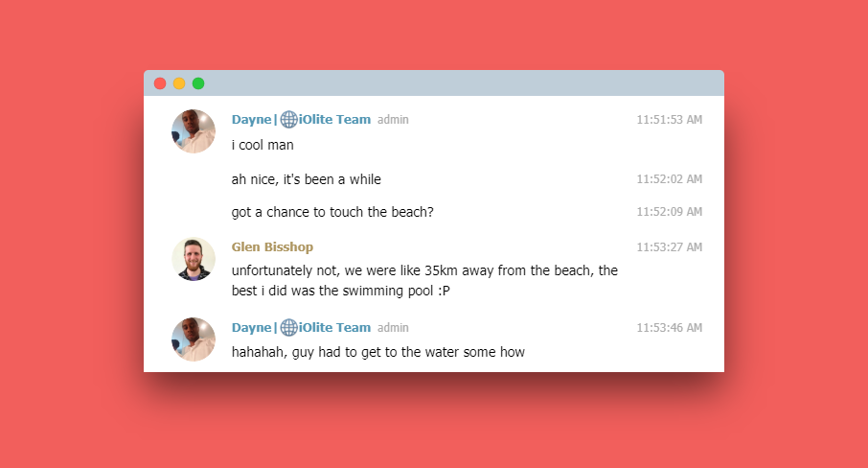Click the 11:53:27 AM timestamp
868x468 pixels.
click(669, 247)
